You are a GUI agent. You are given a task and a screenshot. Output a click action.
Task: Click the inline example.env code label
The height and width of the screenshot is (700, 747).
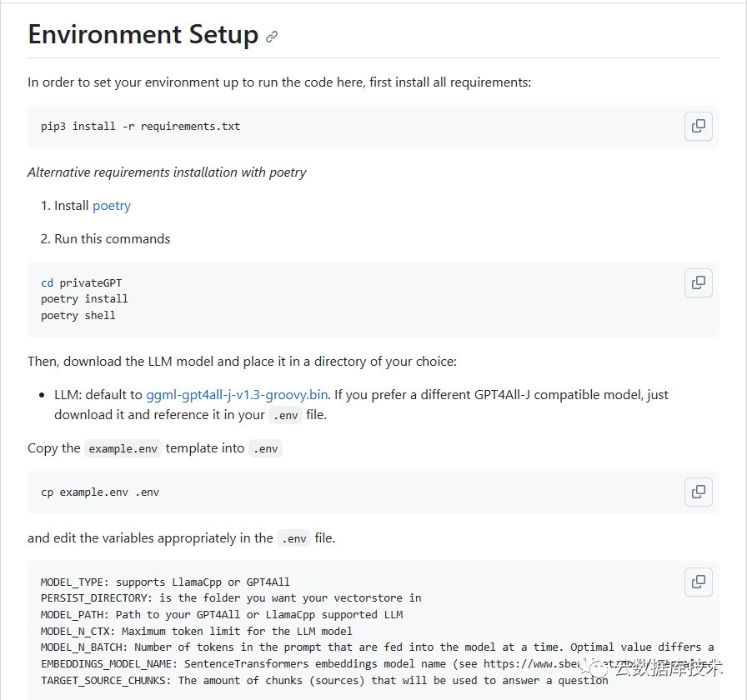(x=123, y=449)
